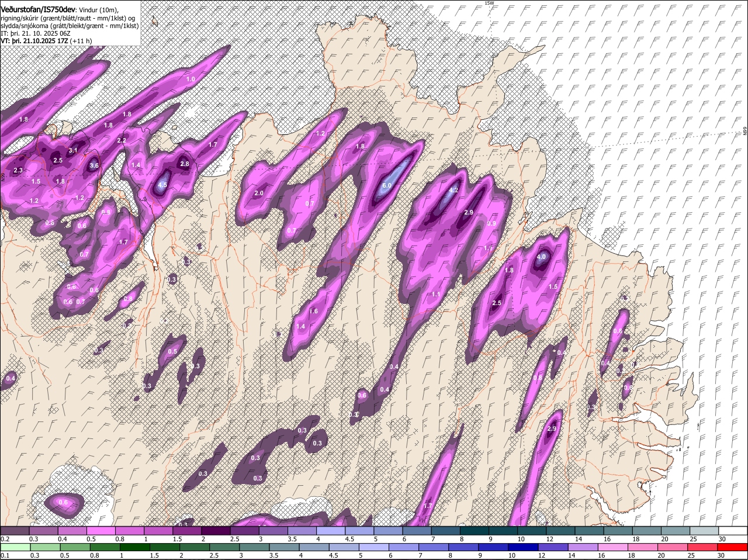748x560 pixels.
Task: Select top-row purple swatch between 2 and 2.5
Action: (x=216, y=531)
